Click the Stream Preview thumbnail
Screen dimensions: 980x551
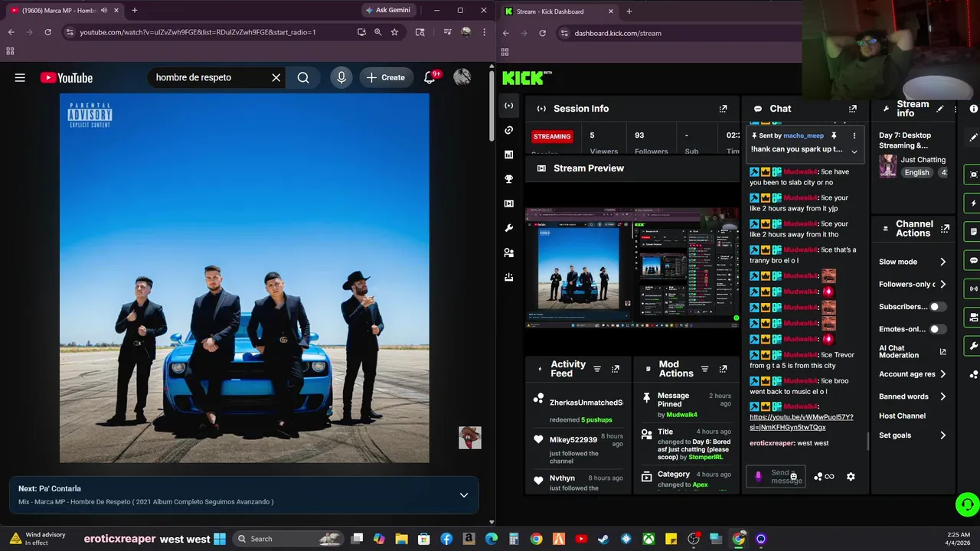coord(632,268)
